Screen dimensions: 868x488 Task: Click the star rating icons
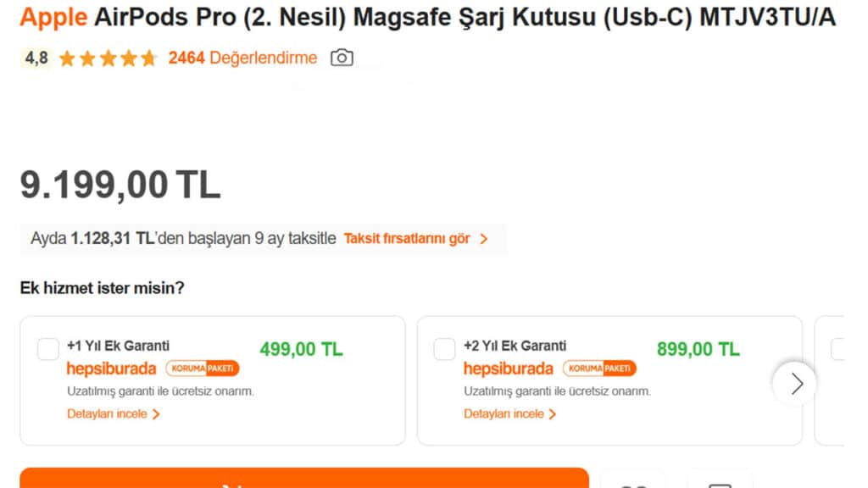point(108,58)
